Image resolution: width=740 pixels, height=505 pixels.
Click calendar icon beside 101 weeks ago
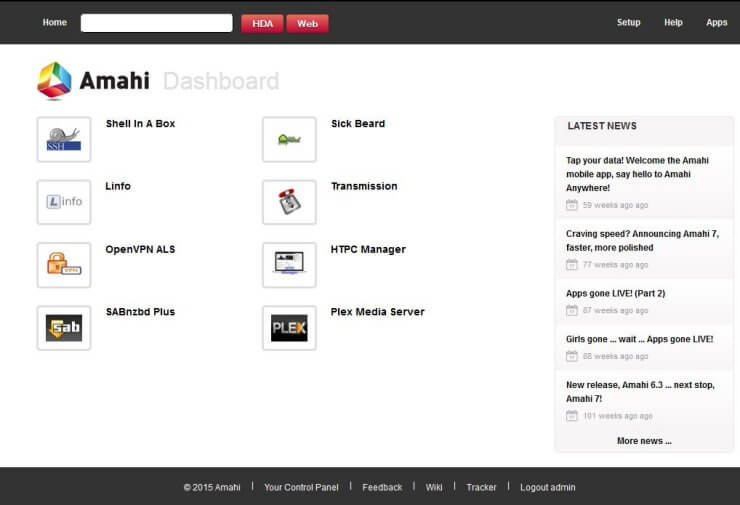572,416
